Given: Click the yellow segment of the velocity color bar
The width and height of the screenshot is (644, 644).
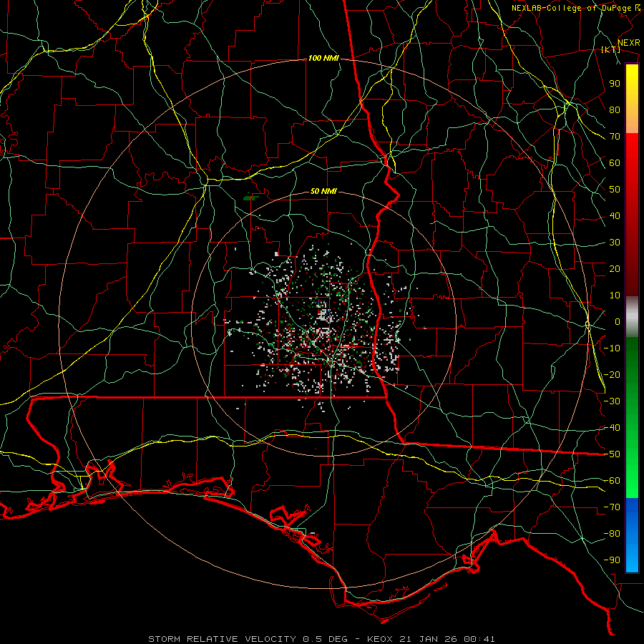Looking at the screenshot, I should click(632, 88).
